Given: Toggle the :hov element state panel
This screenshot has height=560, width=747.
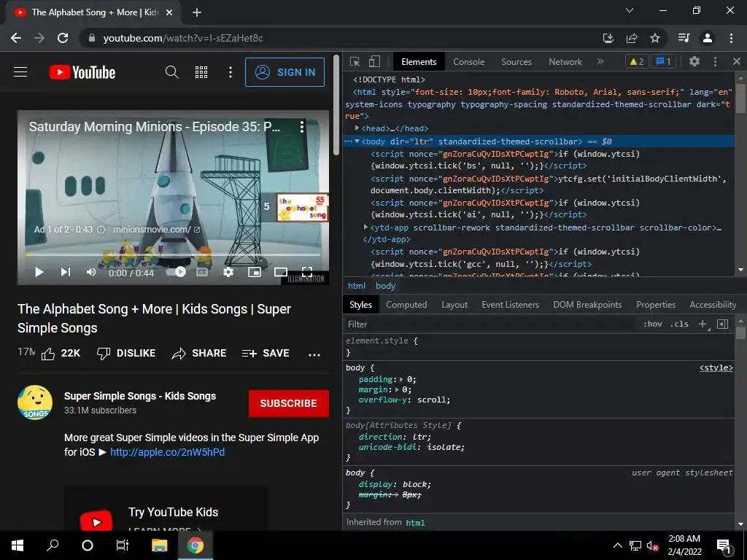Looking at the screenshot, I should [x=653, y=324].
